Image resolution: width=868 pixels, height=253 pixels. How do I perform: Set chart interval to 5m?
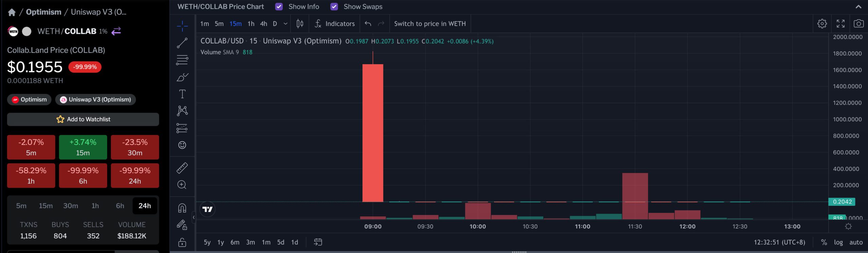click(219, 24)
